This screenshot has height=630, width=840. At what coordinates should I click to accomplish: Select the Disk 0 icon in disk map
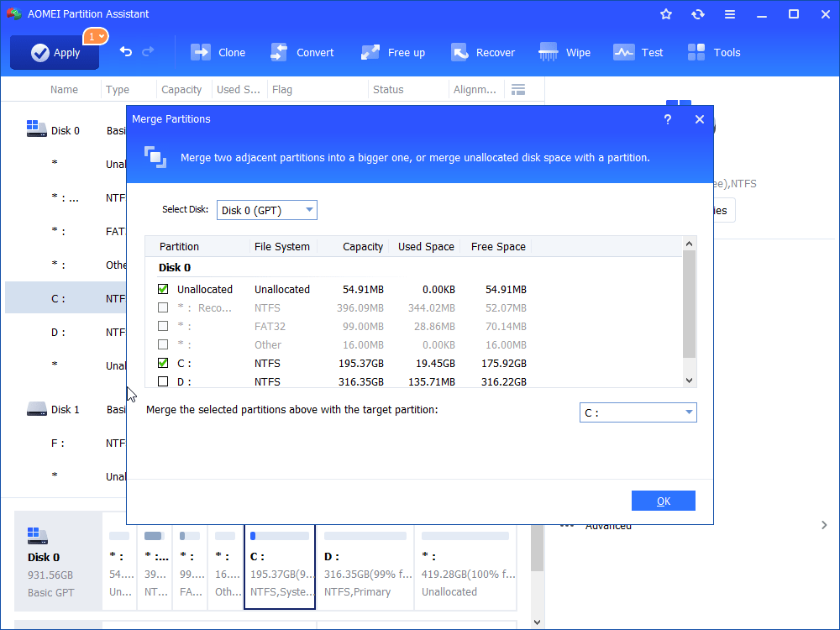[x=38, y=535]
